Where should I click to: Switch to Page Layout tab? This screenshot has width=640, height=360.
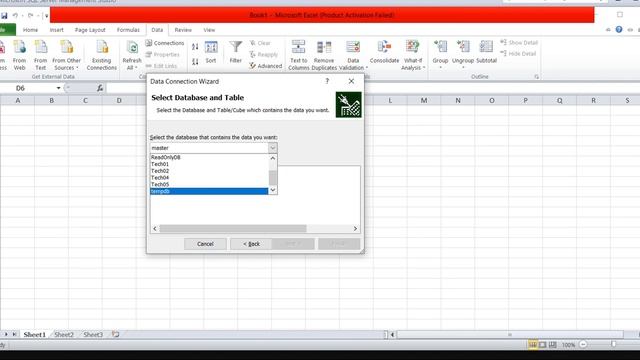point(90,30)
